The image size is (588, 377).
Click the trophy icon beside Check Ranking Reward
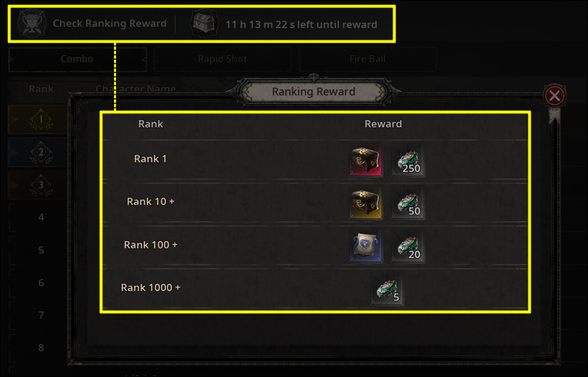coord(32,24)
